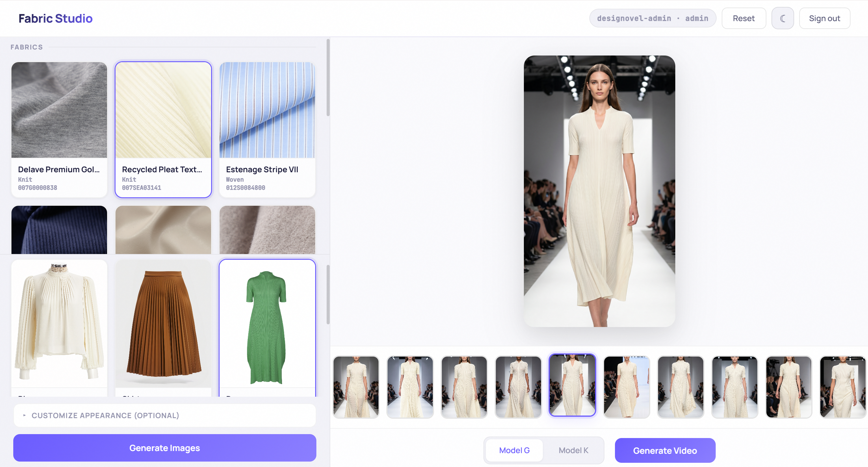Sign out of the admin account

[825, 18]
